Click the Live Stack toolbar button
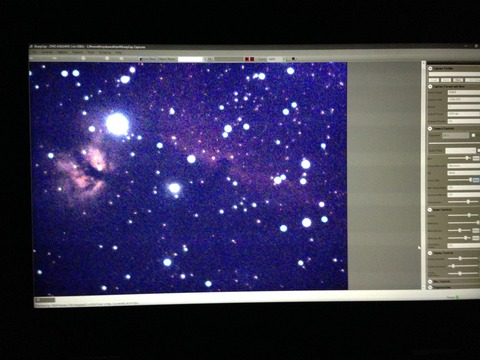Screen dimensions: 480x360 (148, 59)
